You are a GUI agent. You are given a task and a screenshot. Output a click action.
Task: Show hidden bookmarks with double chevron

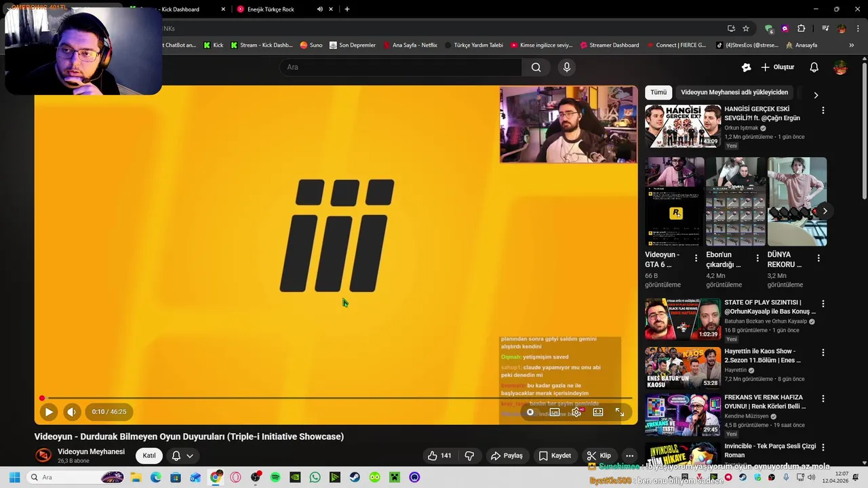pyautogui.click(x=852, y=45)
